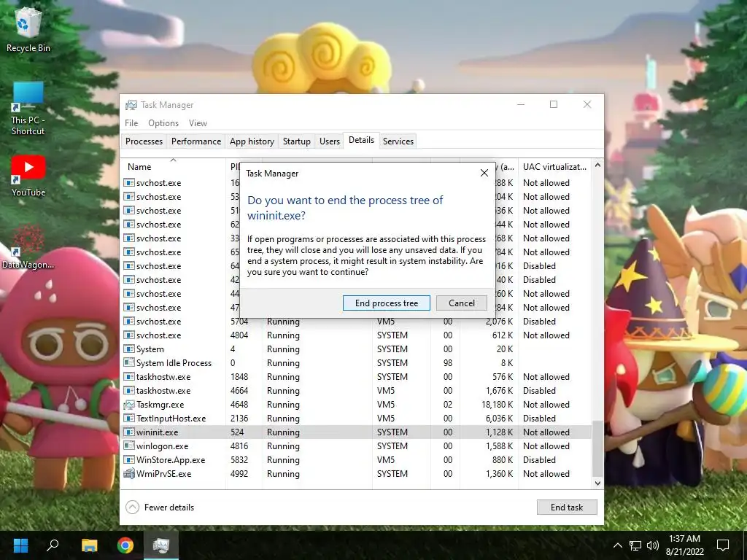Show hidden tray icons chevron

[x=617, y=545]
